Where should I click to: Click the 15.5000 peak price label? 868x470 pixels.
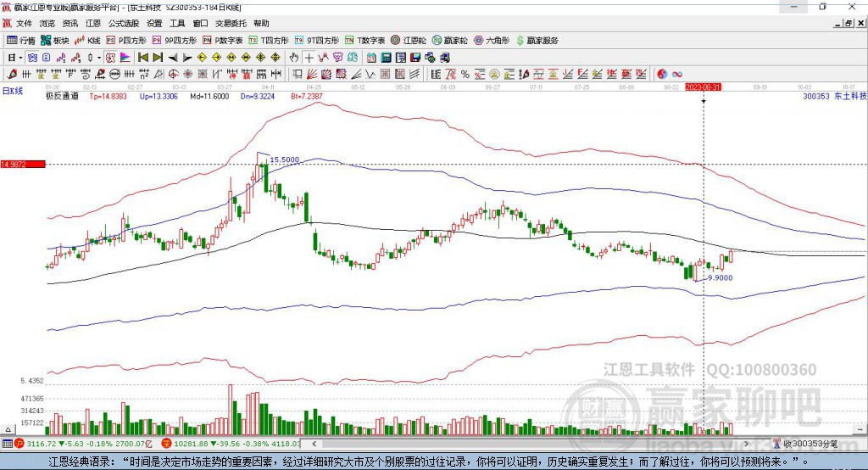pos(285,159)
